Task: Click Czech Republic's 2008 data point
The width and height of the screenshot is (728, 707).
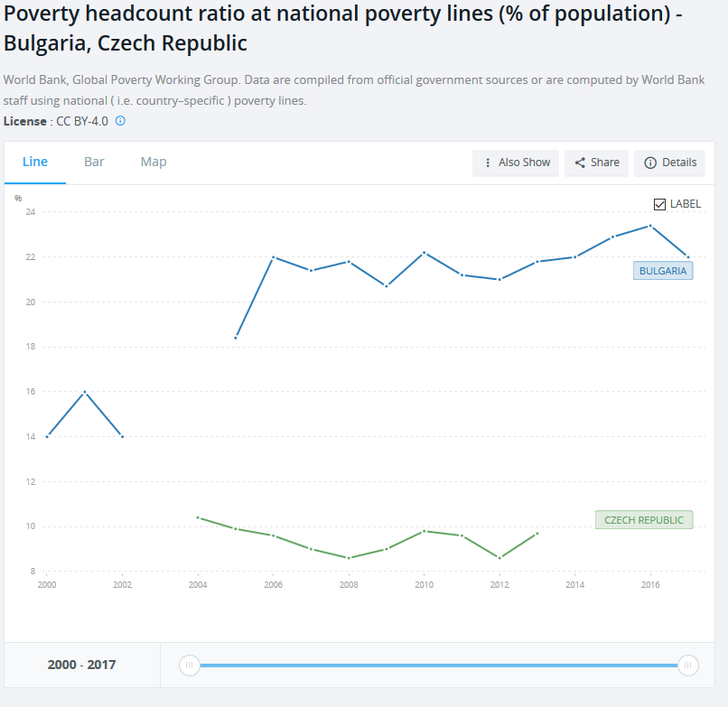Action: click(x=349, y=558)
